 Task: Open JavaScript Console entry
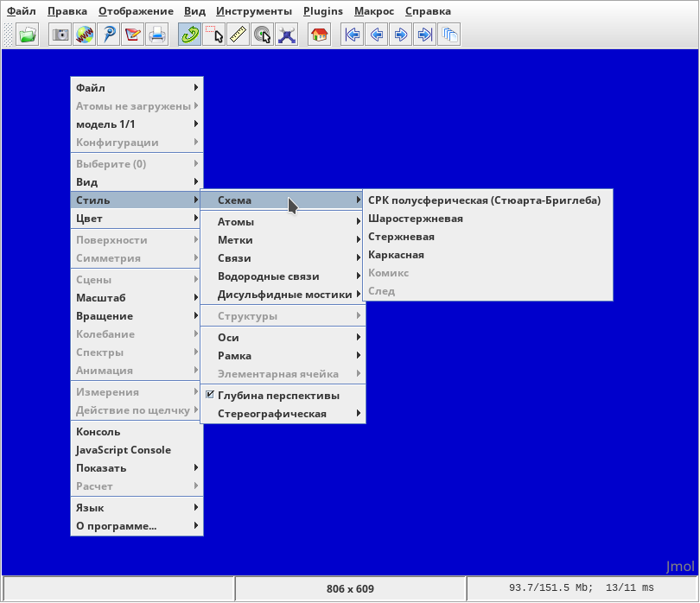coord(137,450)
